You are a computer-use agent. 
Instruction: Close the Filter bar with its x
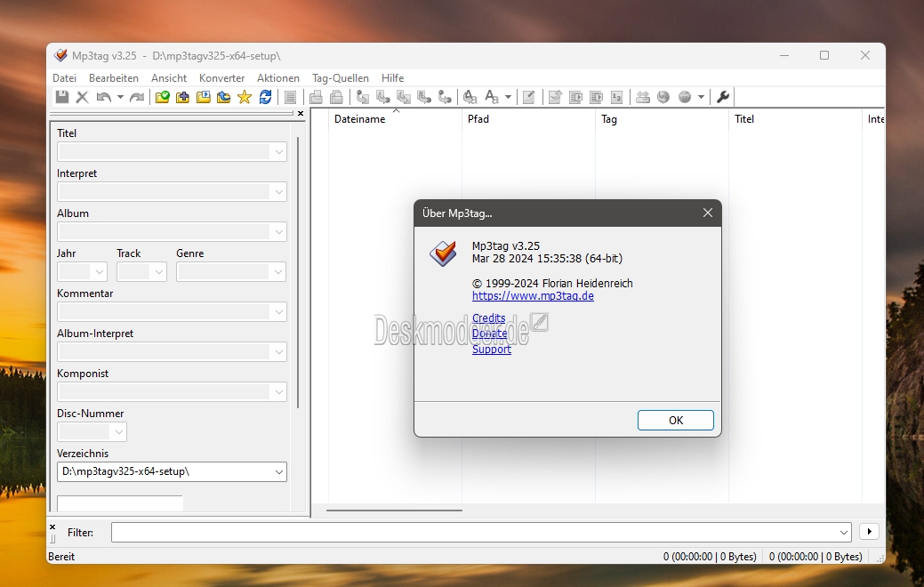click(x=52, y=527)
